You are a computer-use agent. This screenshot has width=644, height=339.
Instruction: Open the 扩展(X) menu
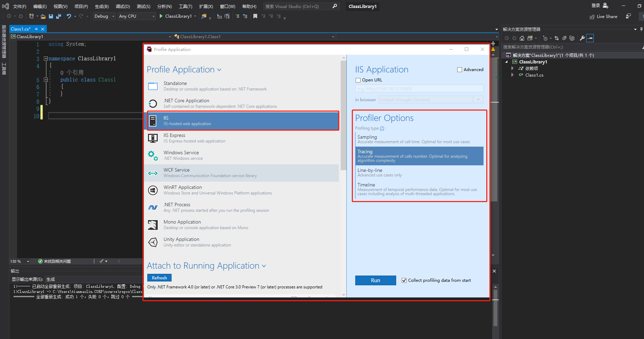[x=206, y=6]
